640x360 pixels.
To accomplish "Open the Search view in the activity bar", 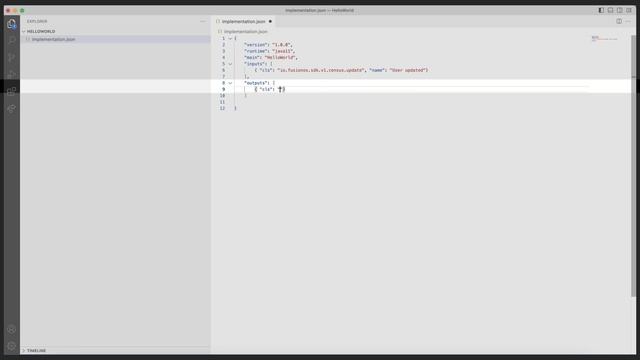I will (x=11, y=40).
